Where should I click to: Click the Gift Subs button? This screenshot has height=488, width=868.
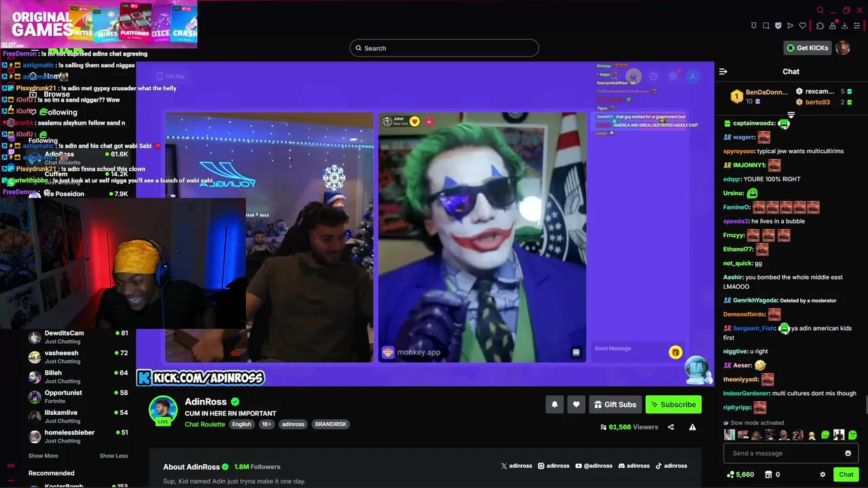(615, 405)
